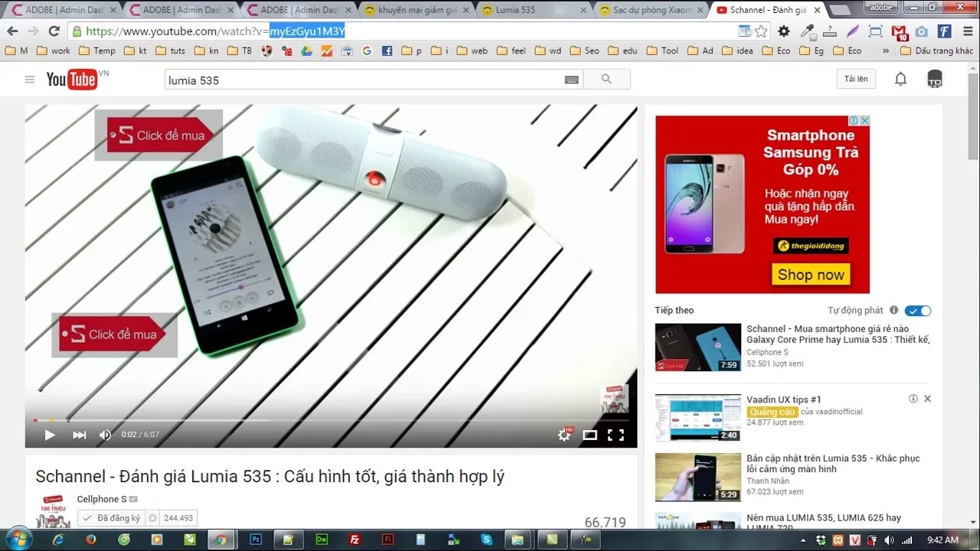
Task: Open the Tool bookmarks folder
Action: (x=663, y=51)
